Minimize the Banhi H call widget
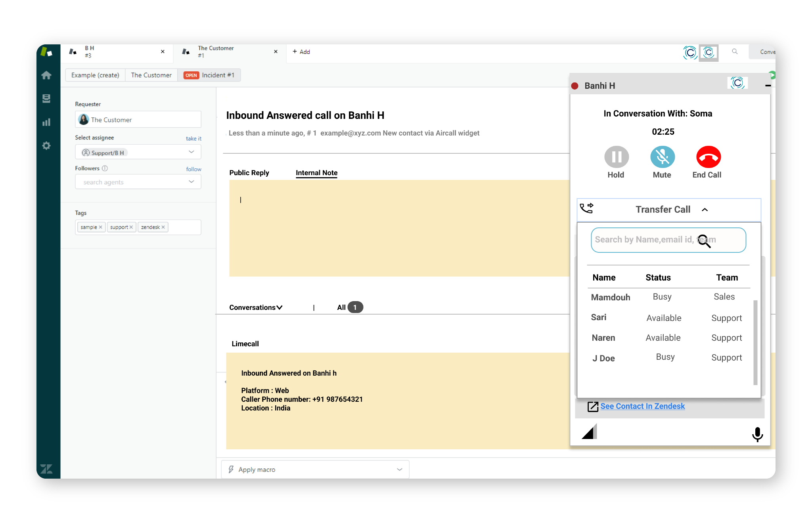 click(768, 86)
